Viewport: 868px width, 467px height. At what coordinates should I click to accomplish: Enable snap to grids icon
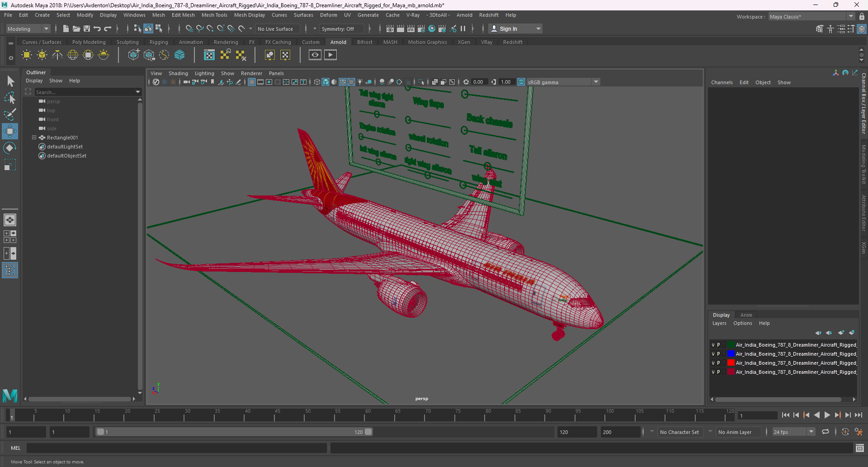coord(189,29)
